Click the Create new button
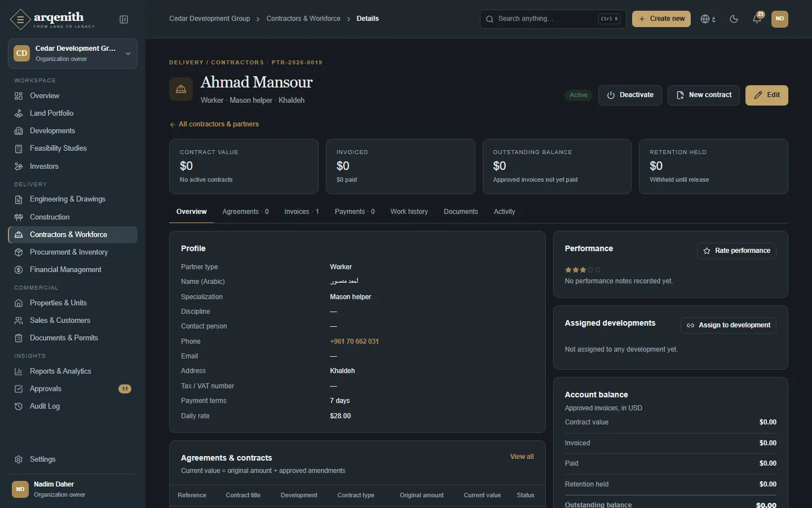This screenshot has height=508, width=812. [661, 19]
